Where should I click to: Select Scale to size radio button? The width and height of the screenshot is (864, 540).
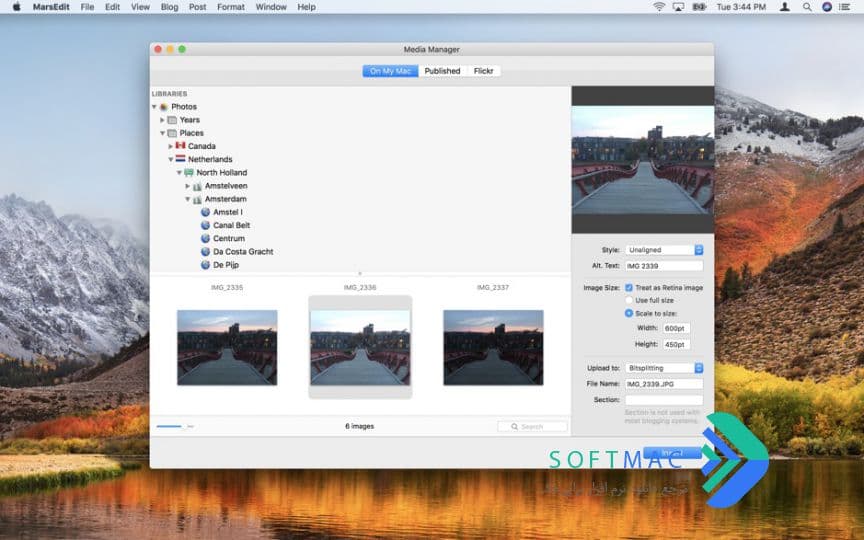click(x=629, y=313)
